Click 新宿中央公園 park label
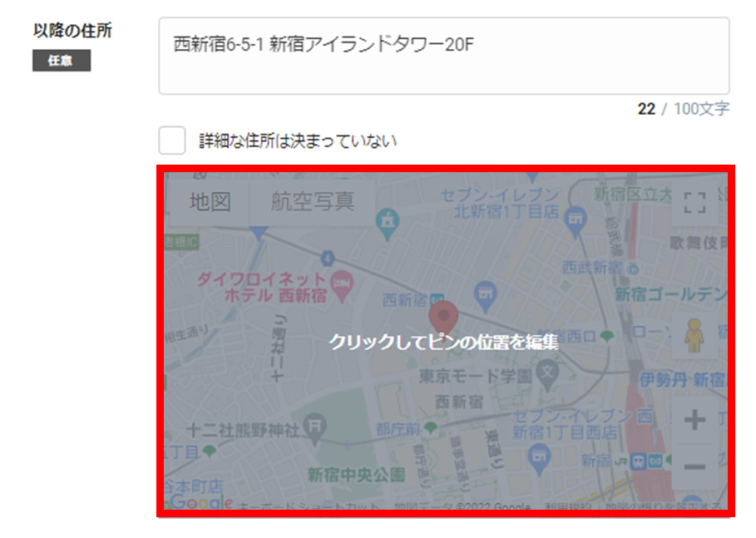756x538 pixels. (356, 475)
